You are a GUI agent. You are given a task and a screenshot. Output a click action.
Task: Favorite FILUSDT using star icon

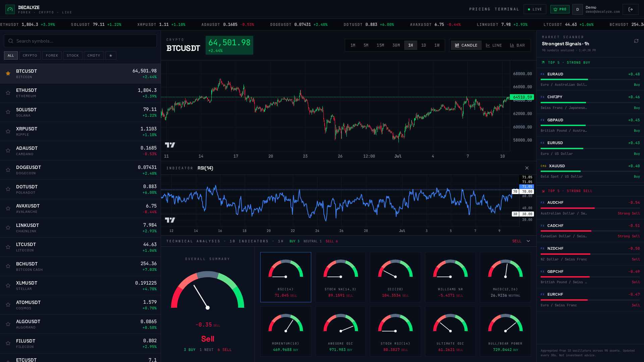[x=8, y=343]
